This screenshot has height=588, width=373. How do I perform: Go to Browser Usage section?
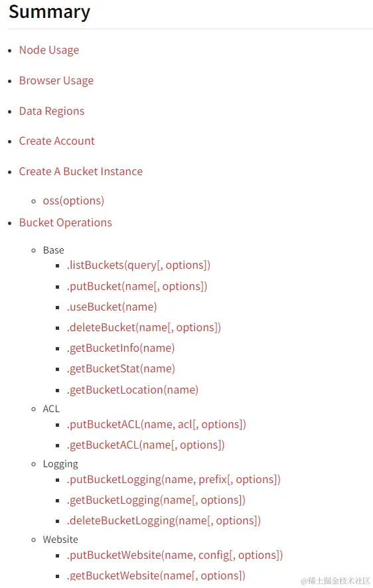pyautogui.click(x=56, y=80)
